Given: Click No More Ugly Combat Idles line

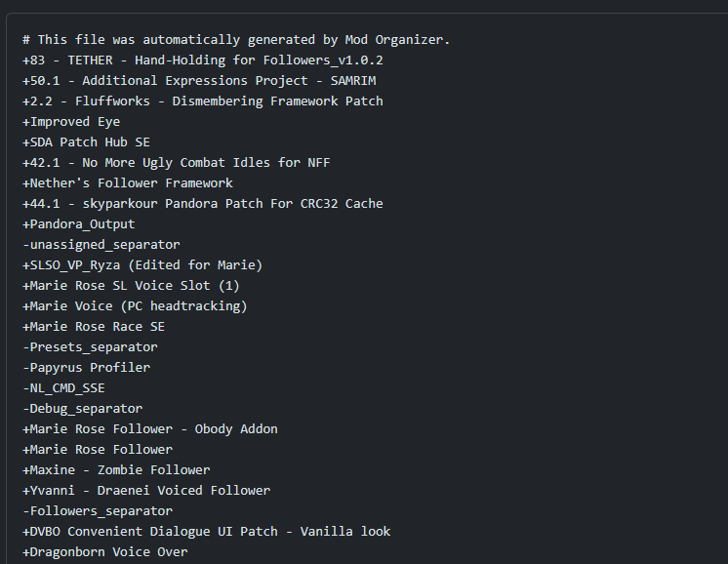Looking at the screenshot, I should [x=177, y=163].
